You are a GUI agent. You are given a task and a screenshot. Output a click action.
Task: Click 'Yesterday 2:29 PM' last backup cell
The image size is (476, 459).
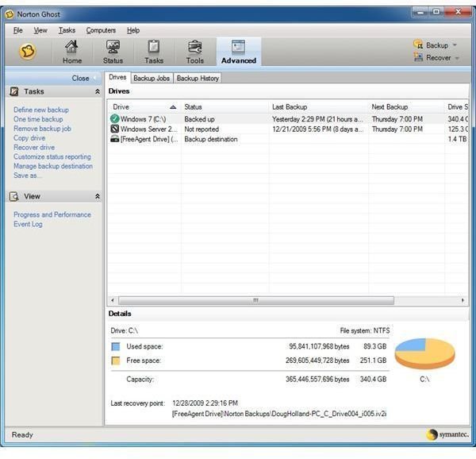pos(317,119)
